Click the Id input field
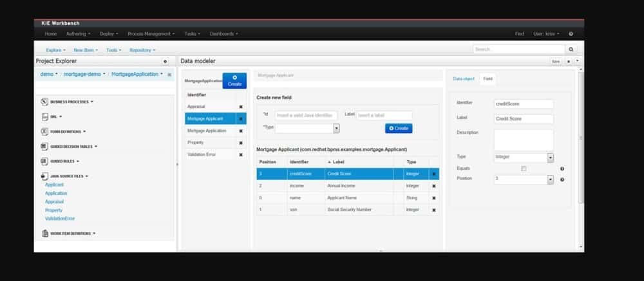644x281 pixels. coord(306,115)
